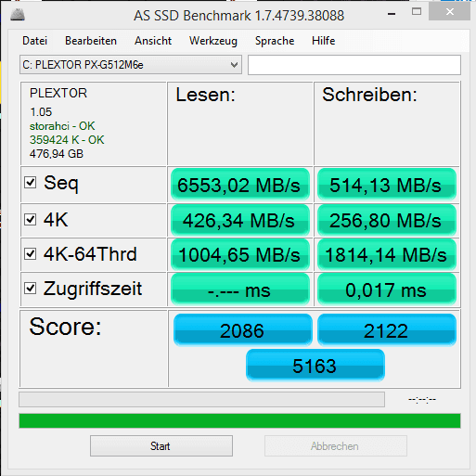
Task: Open the Bearbeiten menu
Action: point(91,41)
